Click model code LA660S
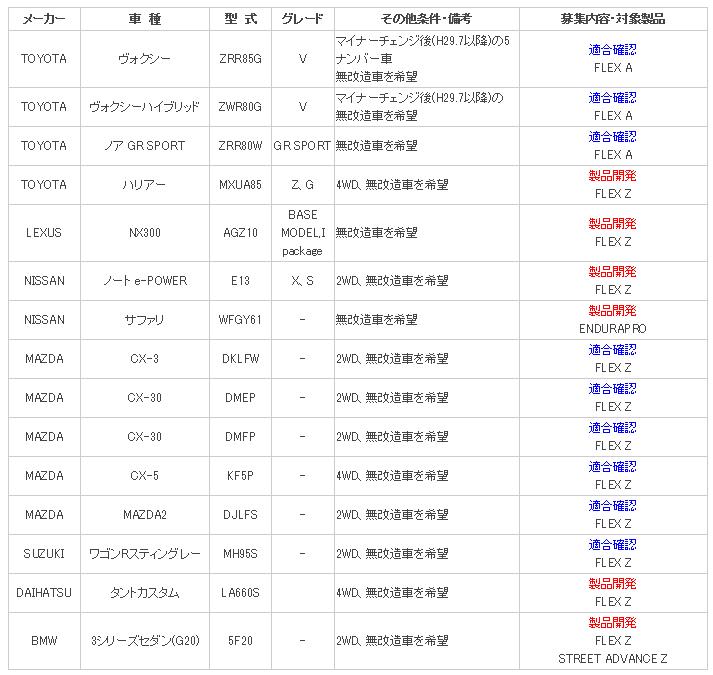Screen dimensions: 713x675 tap(240, 593)
